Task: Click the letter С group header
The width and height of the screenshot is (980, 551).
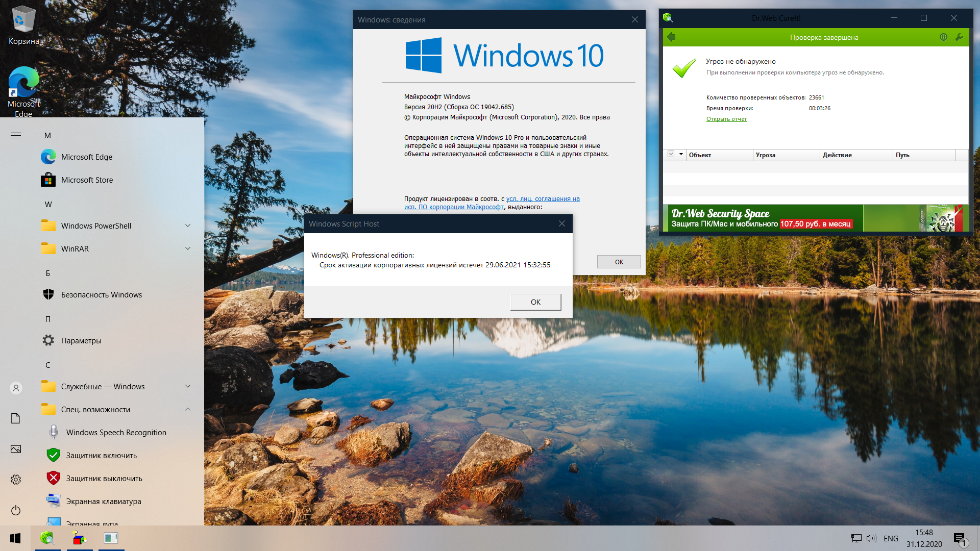Action: pyautogui.click(x=48, y=365)
